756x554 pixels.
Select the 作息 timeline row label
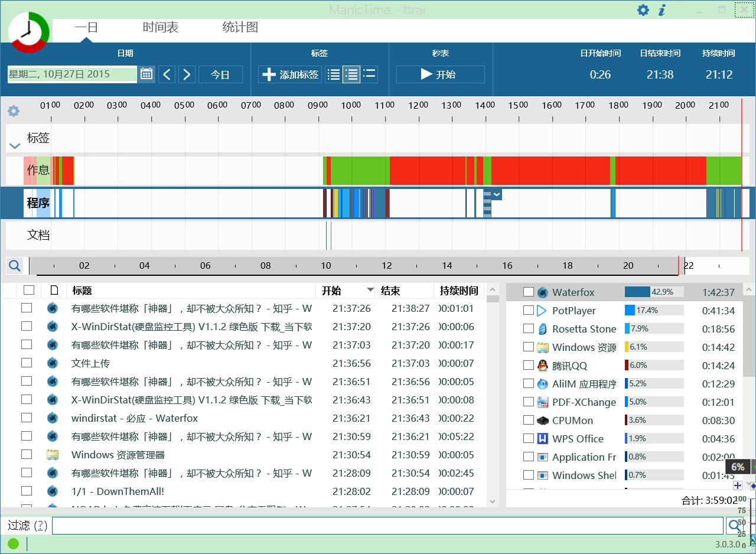pyautogui.click(x=38, y=170)
